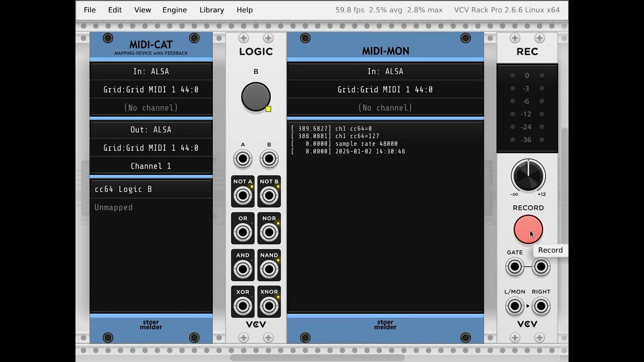The height and width of the screenshot is (362, 644).
Task: Open the Help menu
Action: point(245,10)
